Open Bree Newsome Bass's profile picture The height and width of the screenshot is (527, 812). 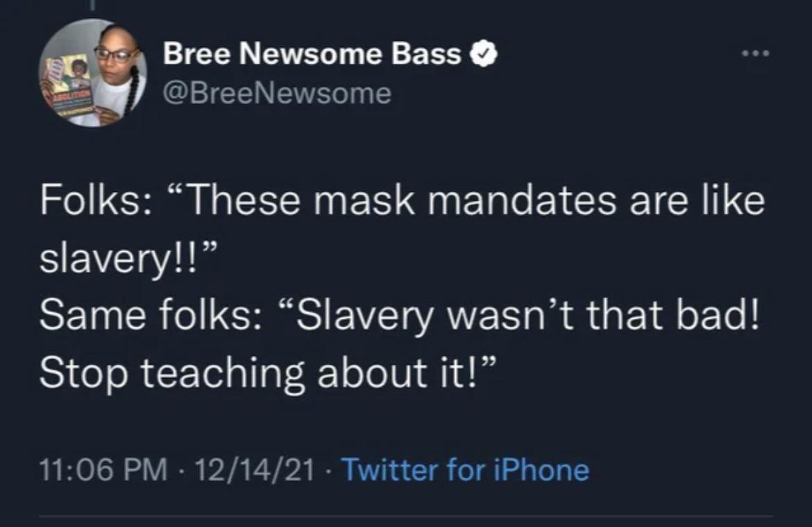point(93,73)
